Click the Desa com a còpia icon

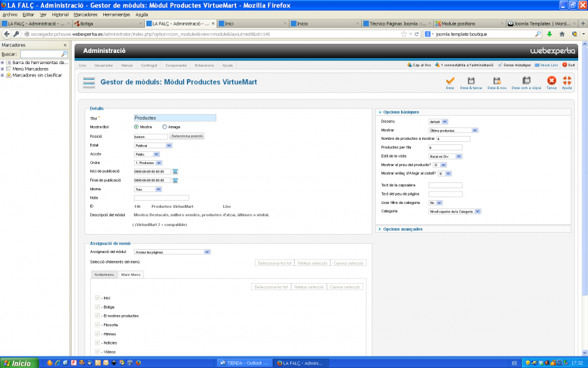pos(527,80)
